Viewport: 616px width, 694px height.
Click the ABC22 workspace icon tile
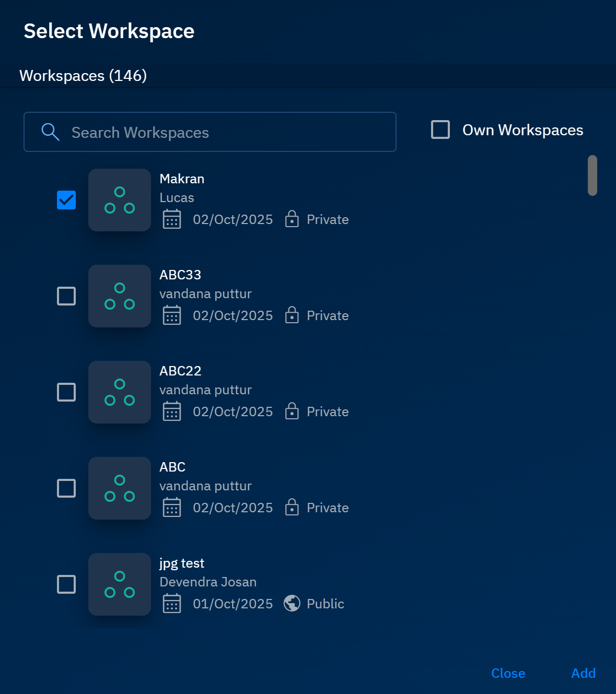[x=120, y=392]
